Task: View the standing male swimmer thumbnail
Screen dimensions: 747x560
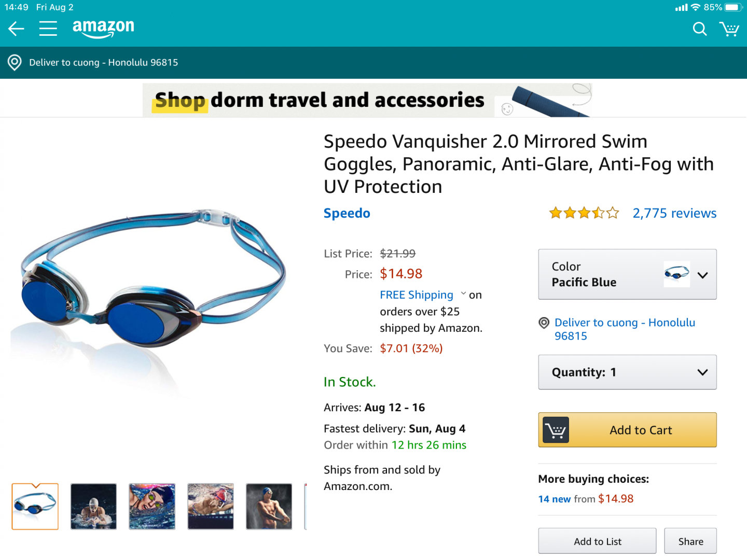Action: [x=269, y=506]
